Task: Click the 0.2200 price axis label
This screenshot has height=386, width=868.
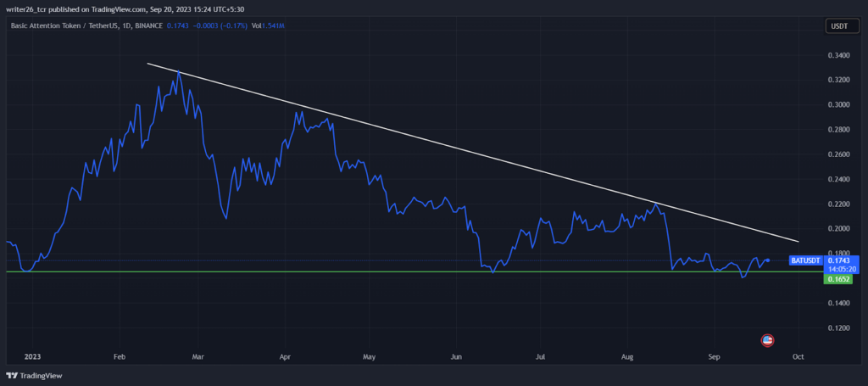Action: click(837, 204)
